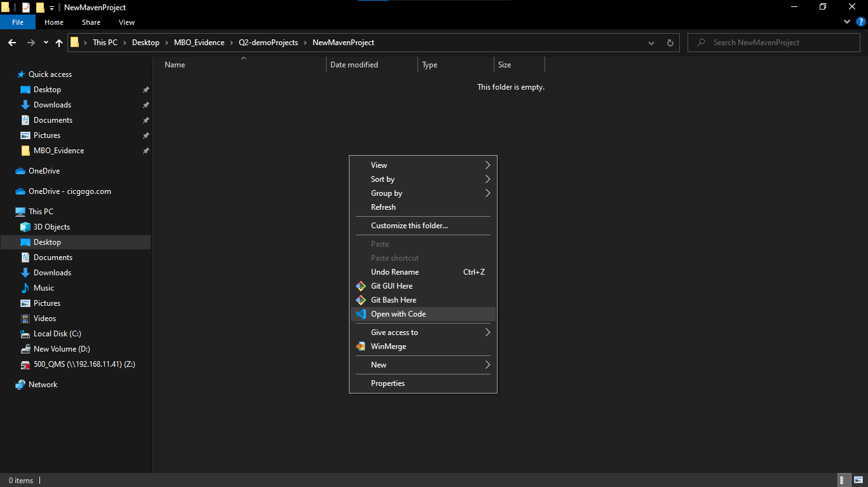
Task: Open the address bar history dropdown
Action: point(651,43)
